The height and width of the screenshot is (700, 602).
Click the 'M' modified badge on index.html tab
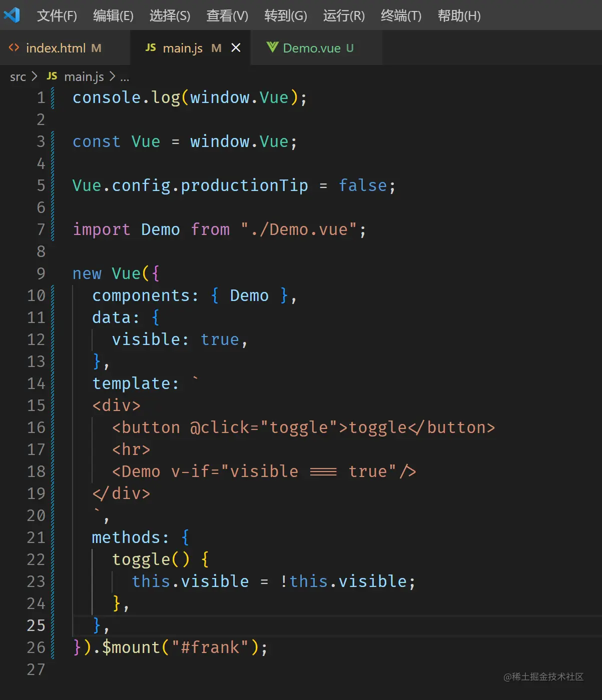point(96,48)
